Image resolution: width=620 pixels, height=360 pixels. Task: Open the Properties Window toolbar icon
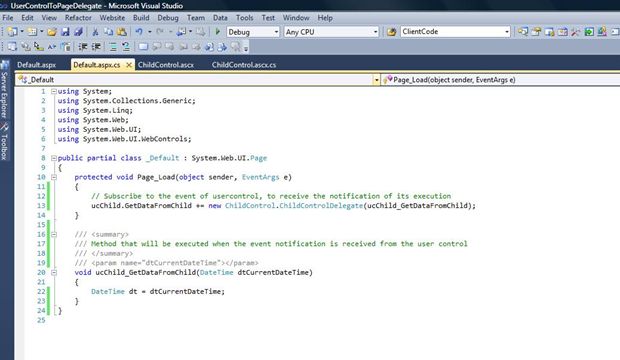pyautogui.click(x=536, y=32)
